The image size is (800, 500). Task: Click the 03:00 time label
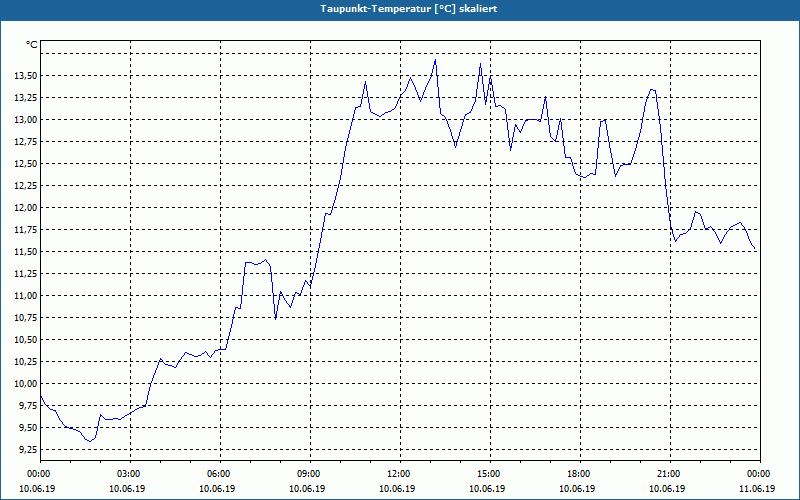pos(131,474)
